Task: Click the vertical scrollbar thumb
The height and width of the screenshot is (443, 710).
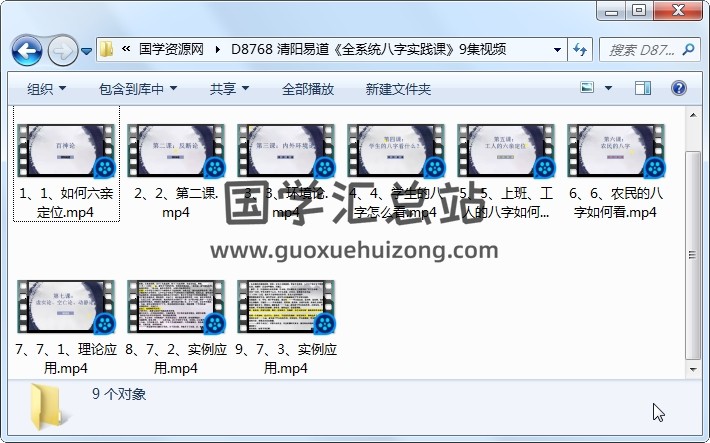Action: coord(692,255)
